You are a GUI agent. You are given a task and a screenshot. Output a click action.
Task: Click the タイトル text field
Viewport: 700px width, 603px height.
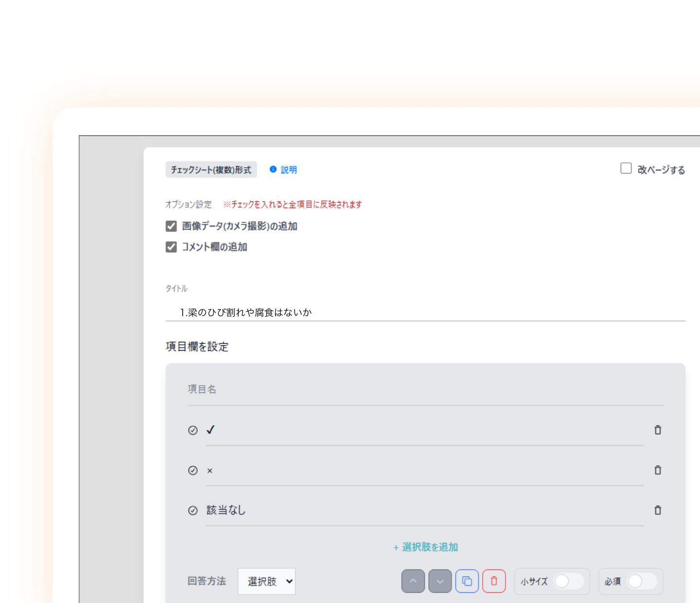(425, 312)
